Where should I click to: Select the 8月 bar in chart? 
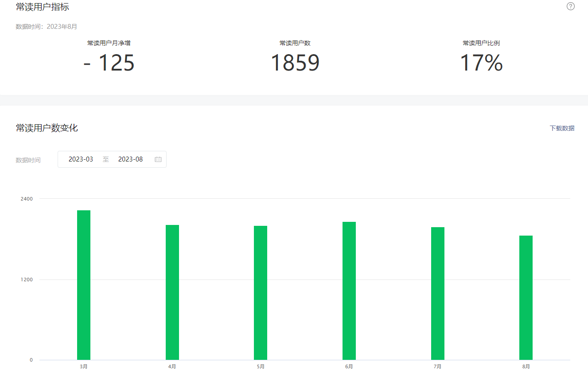(x=526, y=298)
